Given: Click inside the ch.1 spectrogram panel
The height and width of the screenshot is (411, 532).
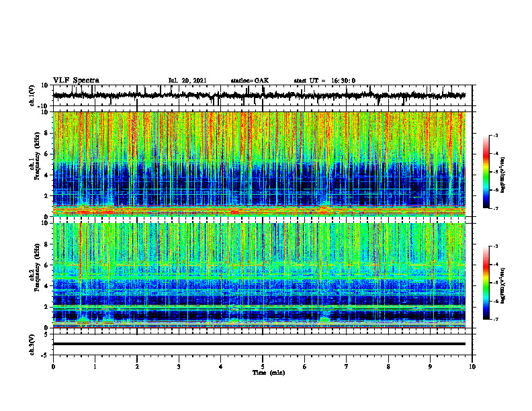Looking at the screenshot, I should click(259, 164).
